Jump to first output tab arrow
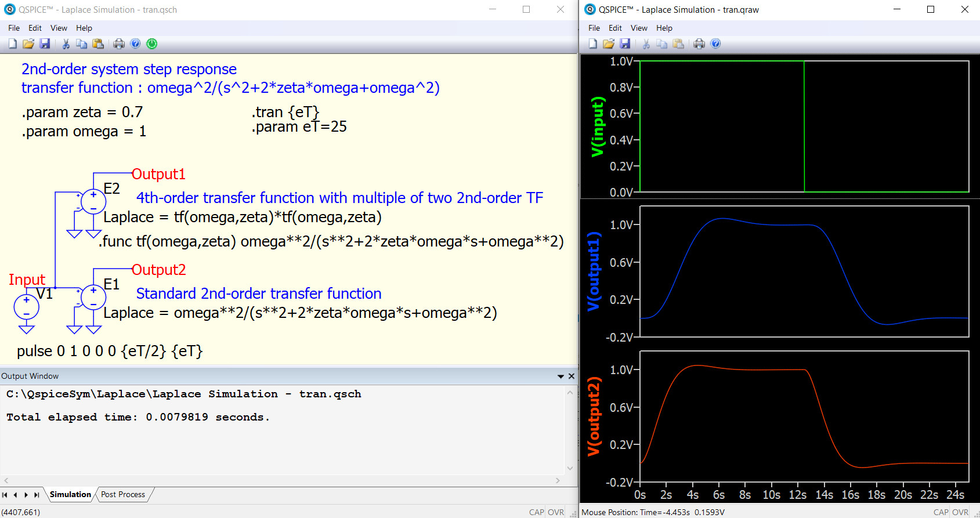This screenshot has width=980, height=518. (x=5, y=495)
